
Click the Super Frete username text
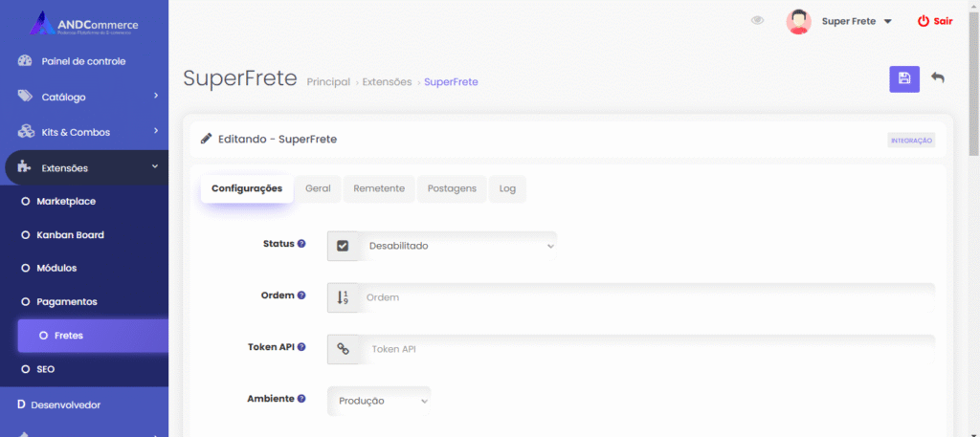pos(849,21)
